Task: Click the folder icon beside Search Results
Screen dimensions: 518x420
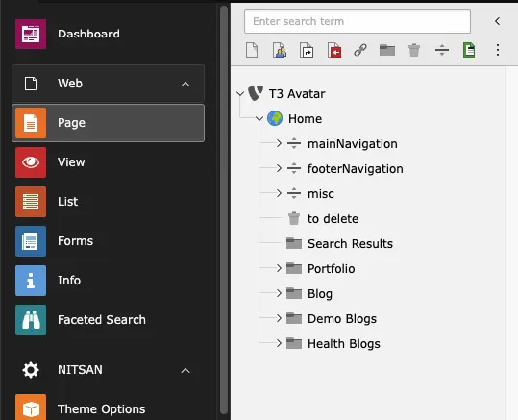Action: point(294,243)
